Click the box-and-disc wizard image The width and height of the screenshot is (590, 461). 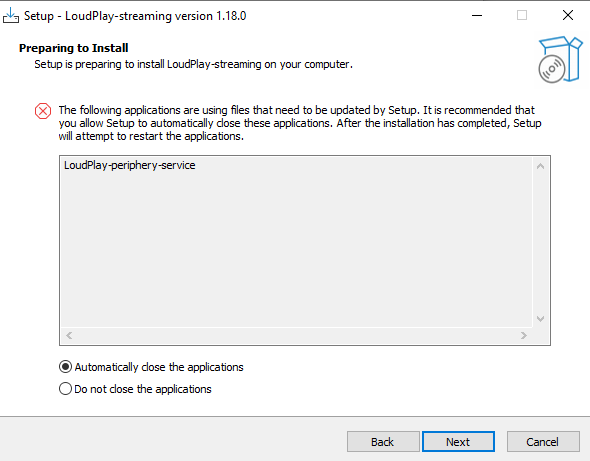[x=560, y=59]
